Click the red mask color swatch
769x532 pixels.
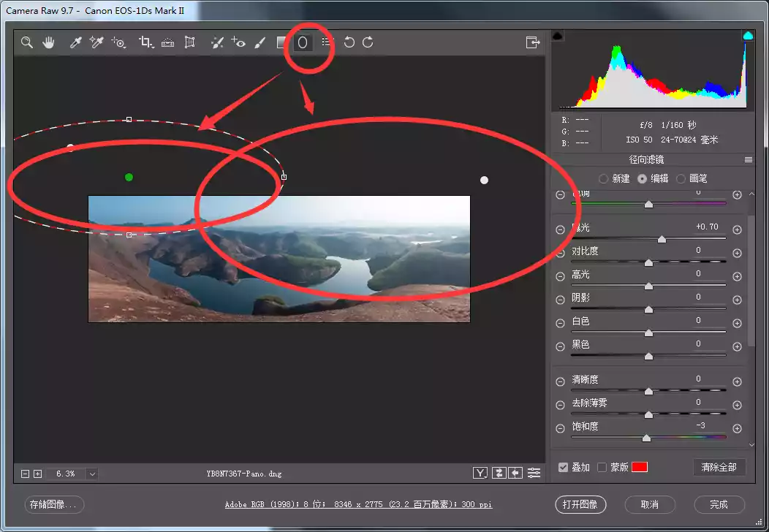pyautogui.click(x=640, y=467)
